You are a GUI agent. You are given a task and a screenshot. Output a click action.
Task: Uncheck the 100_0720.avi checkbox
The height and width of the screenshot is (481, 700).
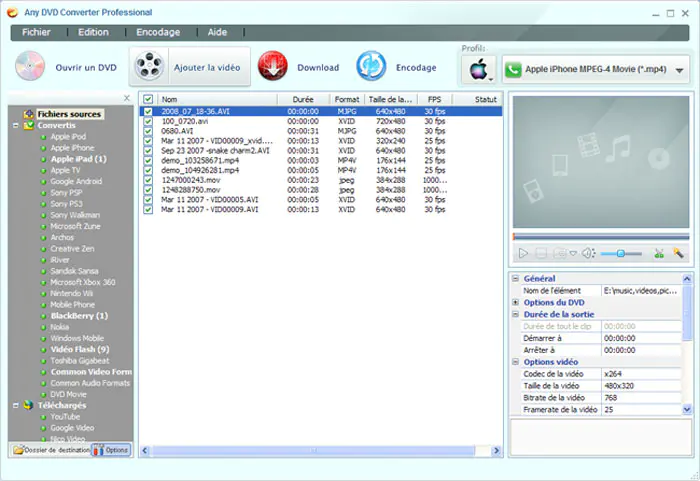[148, 121]
